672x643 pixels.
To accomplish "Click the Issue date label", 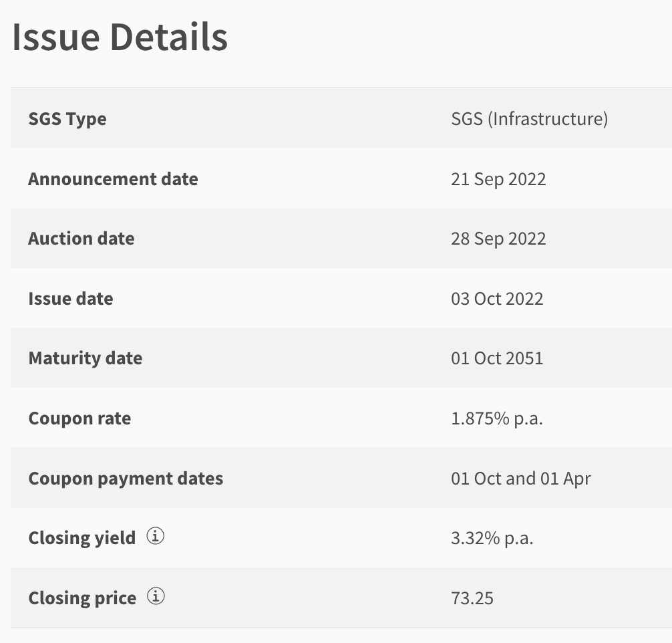I will 71,299.
